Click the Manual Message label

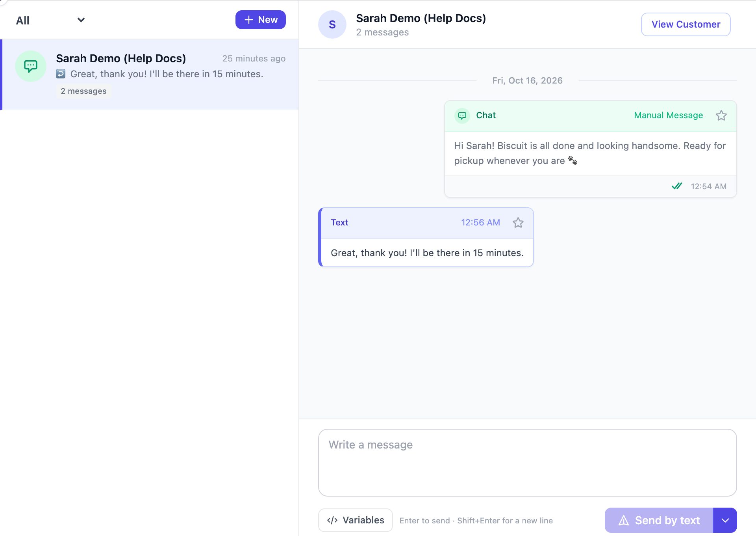(x=669, y=115)
